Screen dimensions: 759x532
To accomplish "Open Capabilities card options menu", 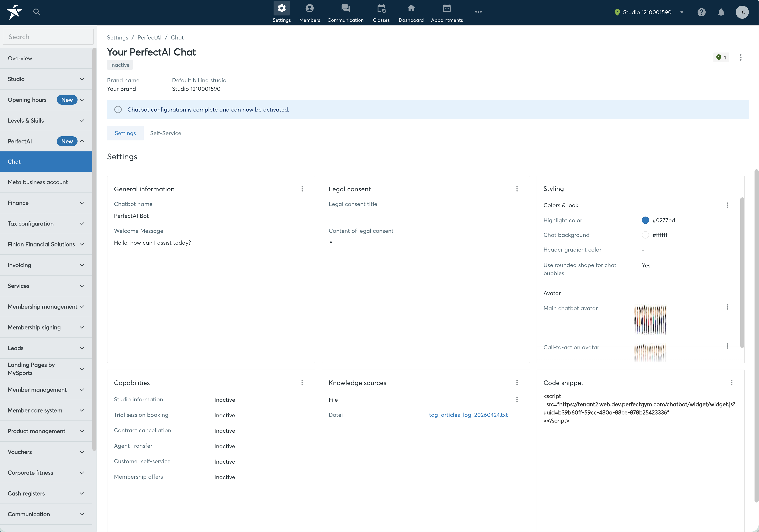I will [302, 383].
